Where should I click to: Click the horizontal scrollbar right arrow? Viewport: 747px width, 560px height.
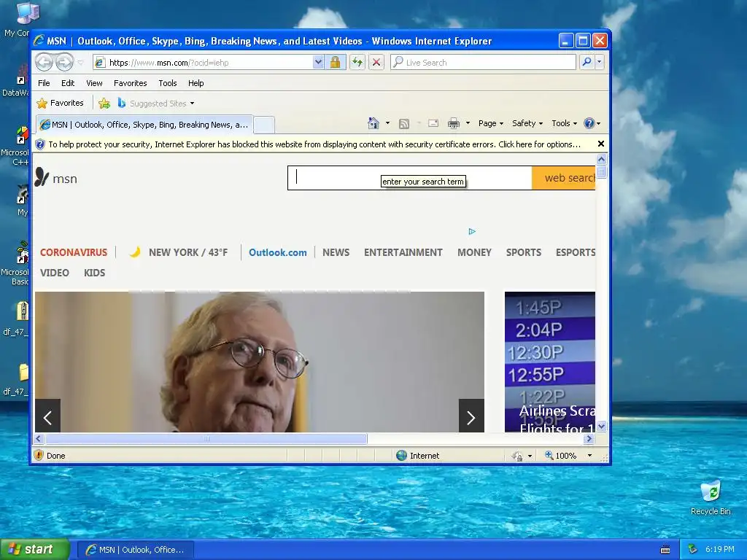[589, 438]
